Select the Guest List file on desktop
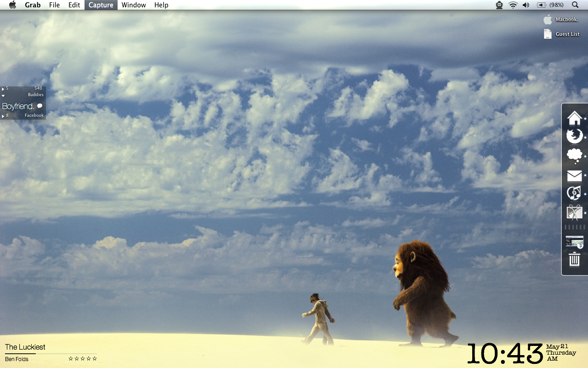This screenshot has height=368, width=588. (562, 34)
